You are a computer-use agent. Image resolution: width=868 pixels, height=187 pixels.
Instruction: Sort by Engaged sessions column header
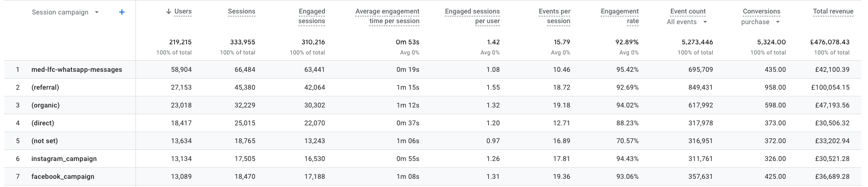click(311, 16)
